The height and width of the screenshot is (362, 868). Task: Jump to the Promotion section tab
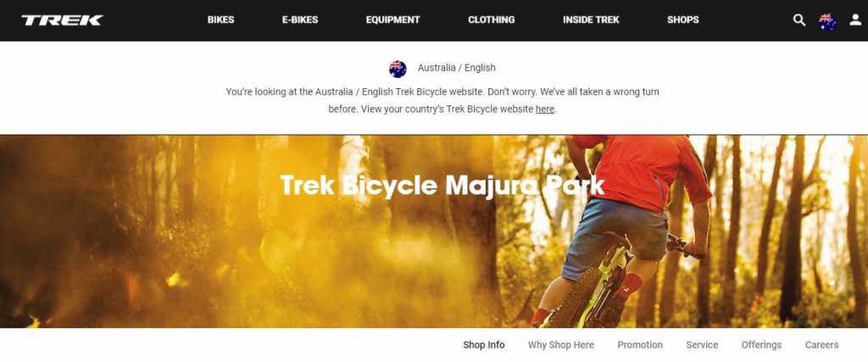tap(640, 345)
